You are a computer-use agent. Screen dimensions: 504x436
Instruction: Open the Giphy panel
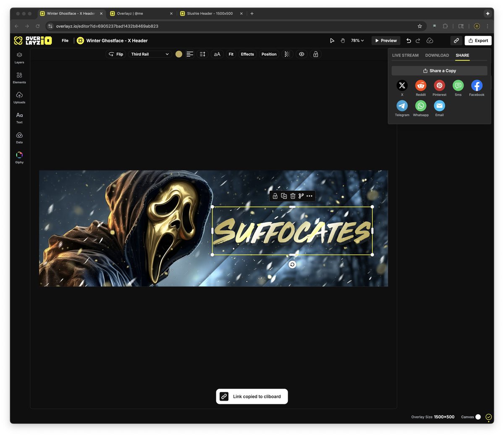(19, 158)
